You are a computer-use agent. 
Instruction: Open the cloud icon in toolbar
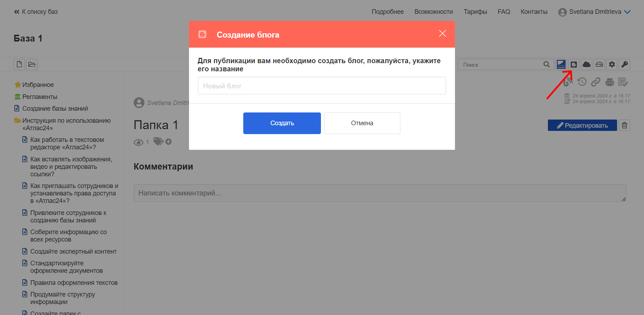(x=587, y=65)
